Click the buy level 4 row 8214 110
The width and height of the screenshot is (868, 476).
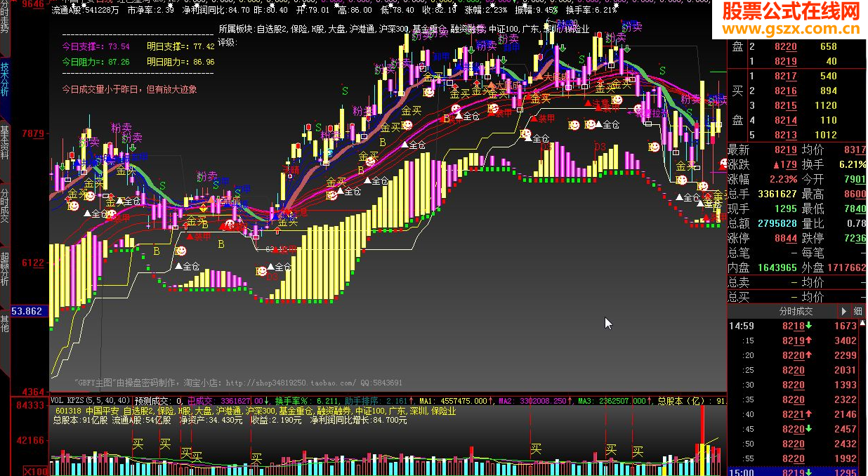(x=796, y=120)
